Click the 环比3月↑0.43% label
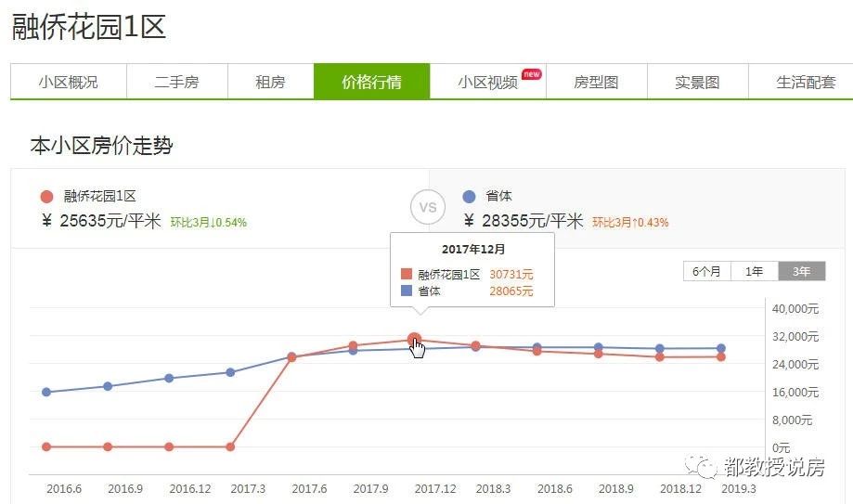The image size is (853, 504). click(x=630, y=222)
